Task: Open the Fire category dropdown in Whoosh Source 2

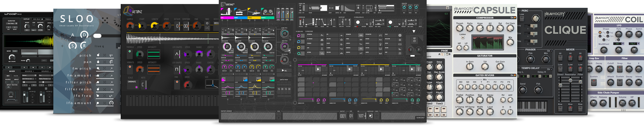Action: tap(46, 75)
